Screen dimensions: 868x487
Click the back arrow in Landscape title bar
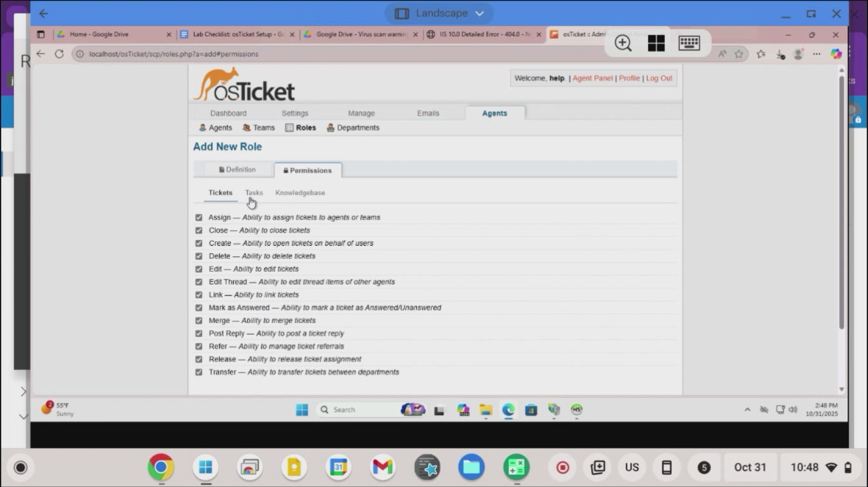(43, 13)
